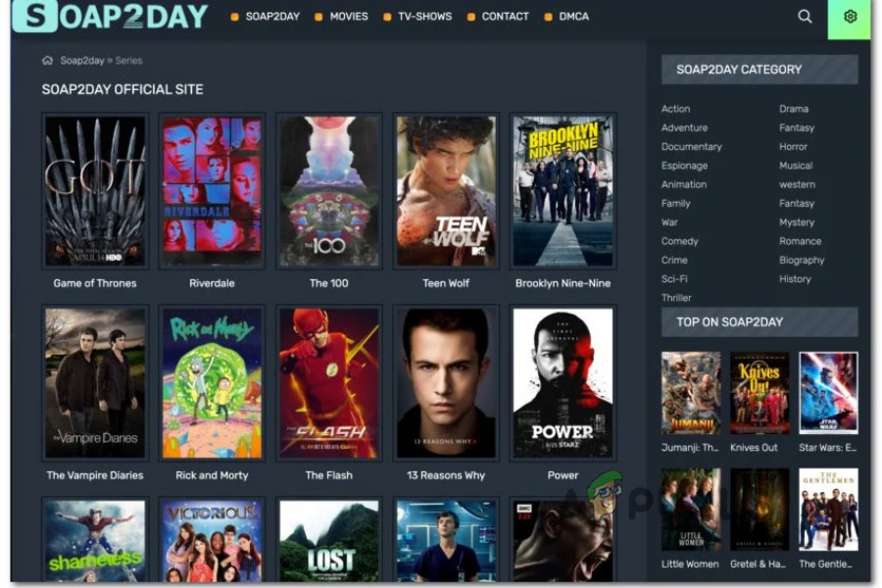
Task: Open the Power series poster
Action: tap(563, 383)
